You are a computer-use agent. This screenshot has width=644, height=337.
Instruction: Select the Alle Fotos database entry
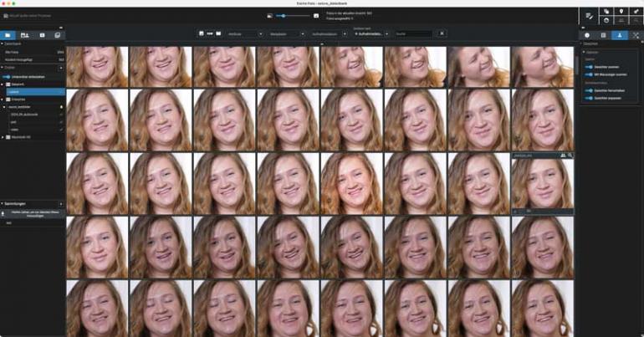(34, 53)
